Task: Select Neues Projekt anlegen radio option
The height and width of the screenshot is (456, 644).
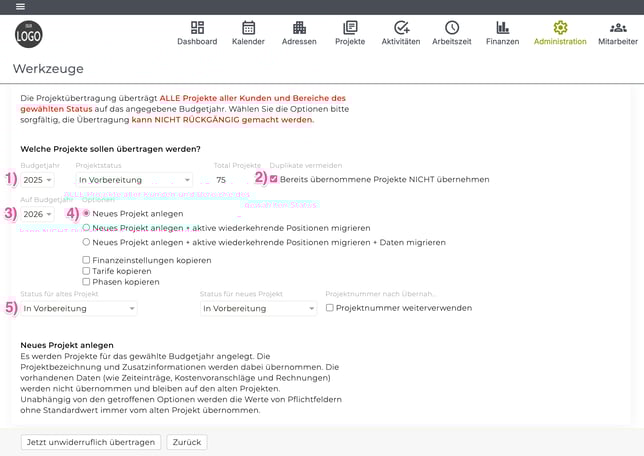Action: (x=86, y=214)
